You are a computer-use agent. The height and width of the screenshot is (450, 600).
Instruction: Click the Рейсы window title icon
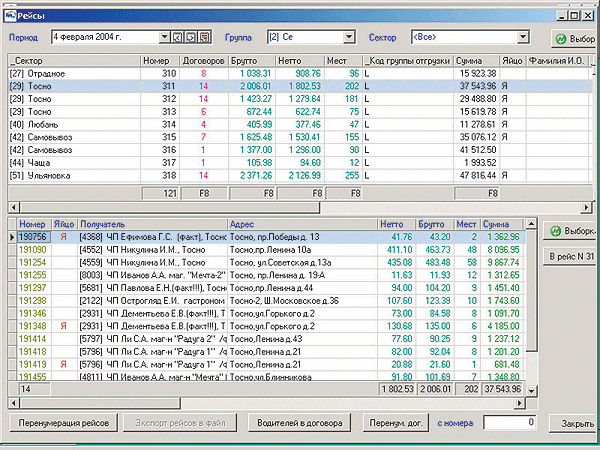[10, 16]
